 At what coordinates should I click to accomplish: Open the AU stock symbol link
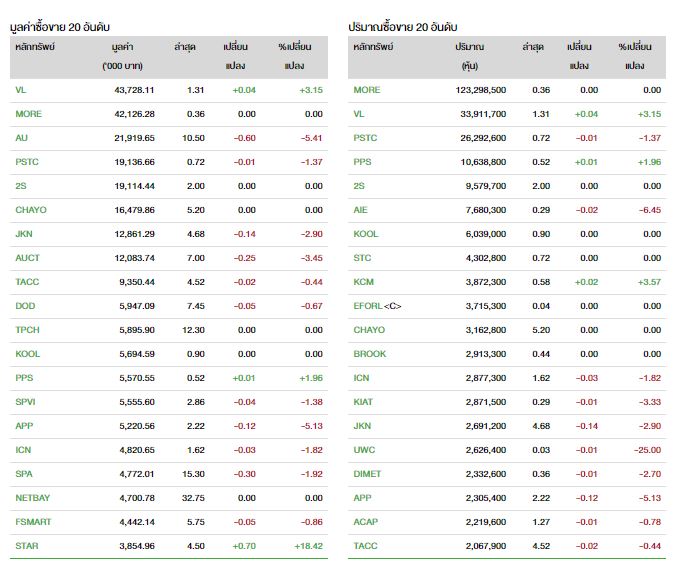pyautogui.click(x=21, y=138)
